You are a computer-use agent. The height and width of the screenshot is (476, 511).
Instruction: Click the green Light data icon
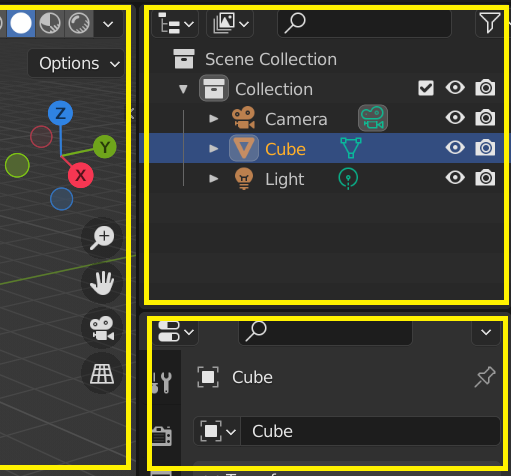(x=348, y=178)
